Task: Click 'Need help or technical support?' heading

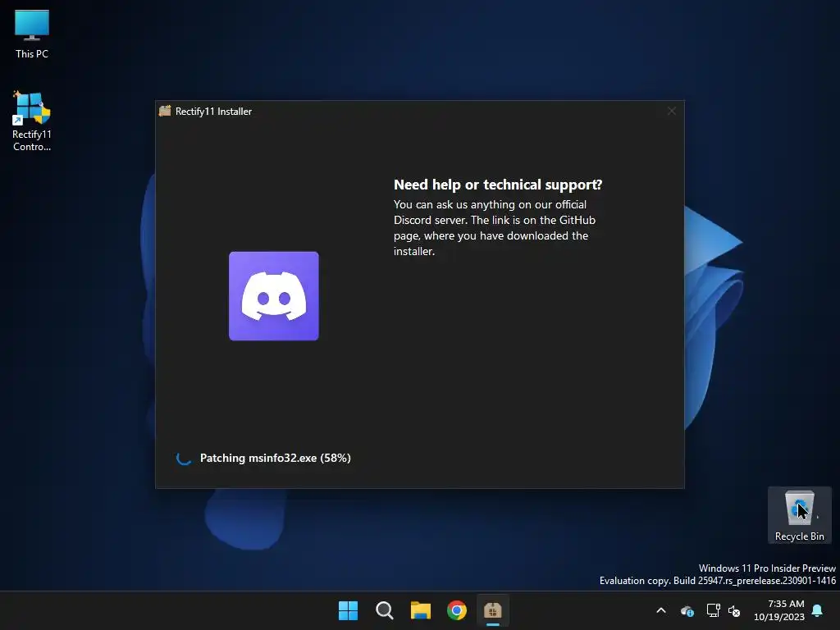Action: [x=498, y=185]
